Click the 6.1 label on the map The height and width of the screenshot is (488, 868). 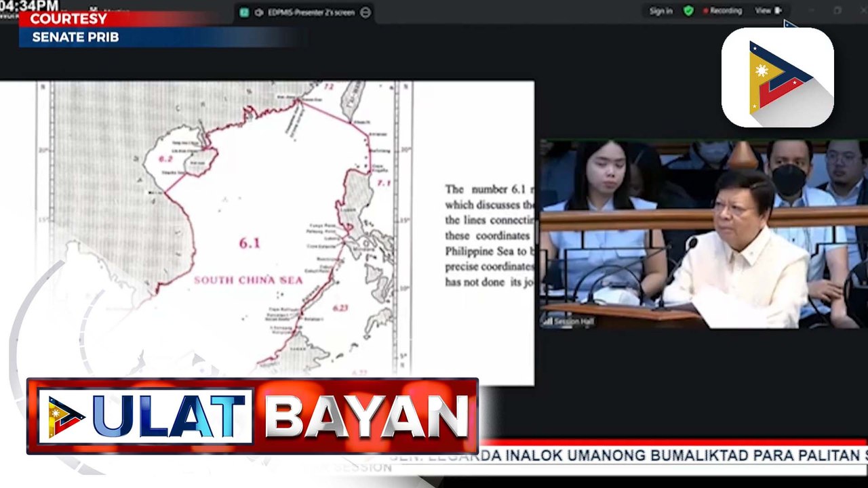click(x=249, y=243)
